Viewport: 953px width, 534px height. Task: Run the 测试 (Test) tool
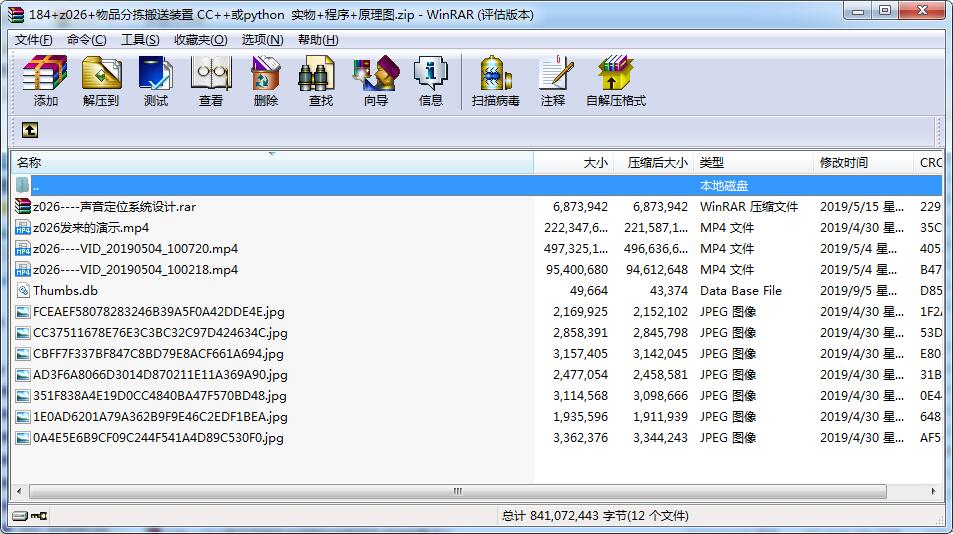pos(156,81)
